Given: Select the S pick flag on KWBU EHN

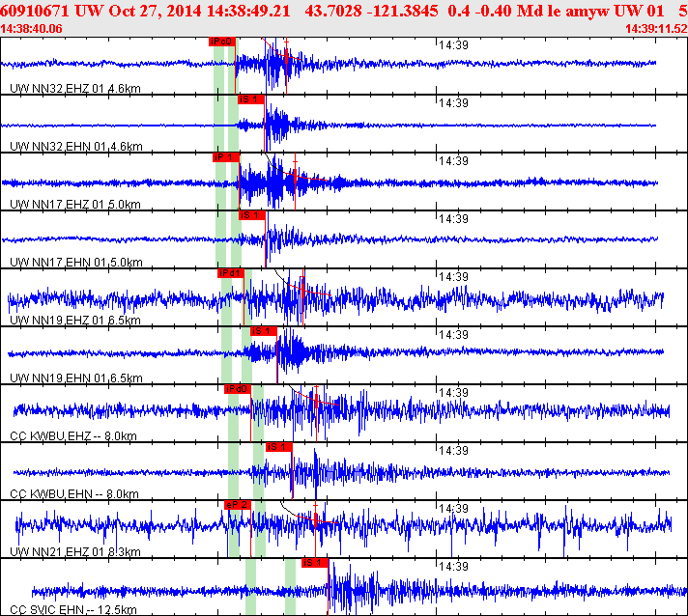Looking at the screenshot, I should 278,447.
